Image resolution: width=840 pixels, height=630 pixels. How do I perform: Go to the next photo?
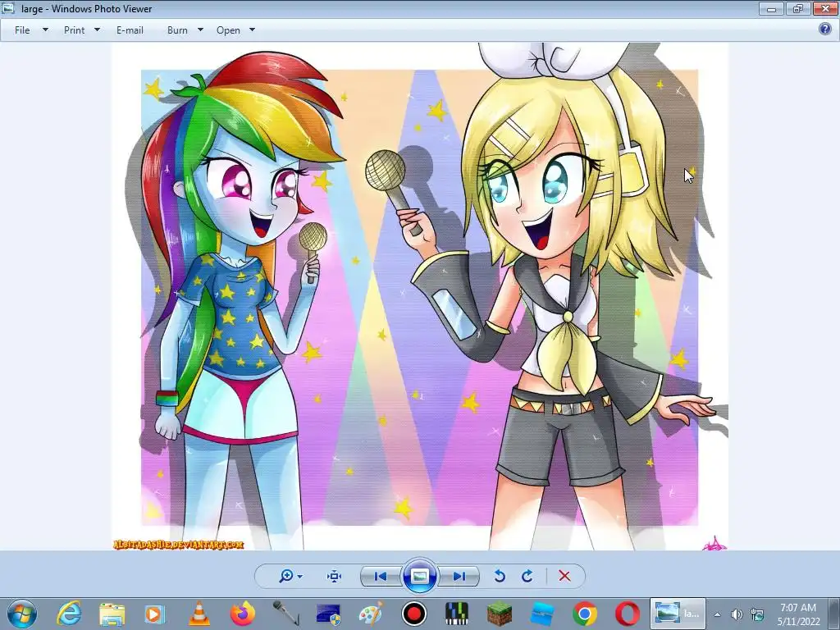459,576
